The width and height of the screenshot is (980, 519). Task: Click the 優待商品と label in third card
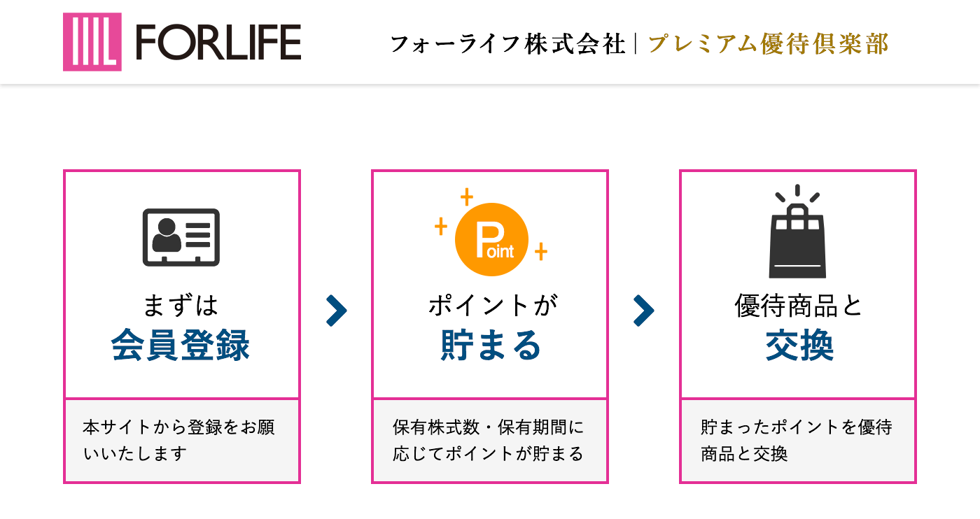[798, 306]
